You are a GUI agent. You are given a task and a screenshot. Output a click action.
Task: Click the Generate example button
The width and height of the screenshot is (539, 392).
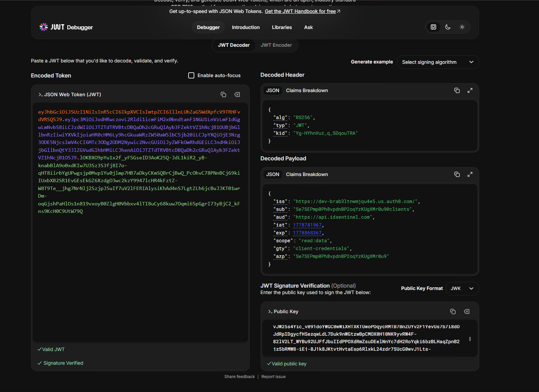pos(372,62)
